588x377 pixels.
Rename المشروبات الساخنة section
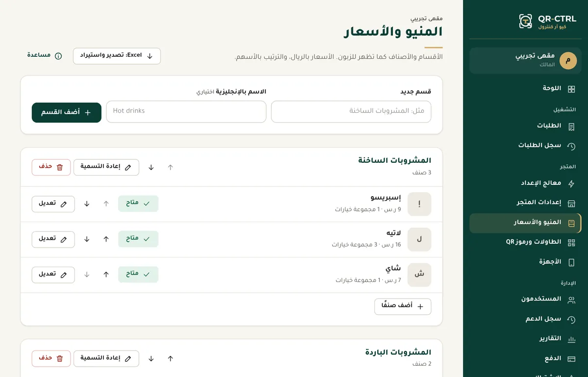tap(106, 167)
